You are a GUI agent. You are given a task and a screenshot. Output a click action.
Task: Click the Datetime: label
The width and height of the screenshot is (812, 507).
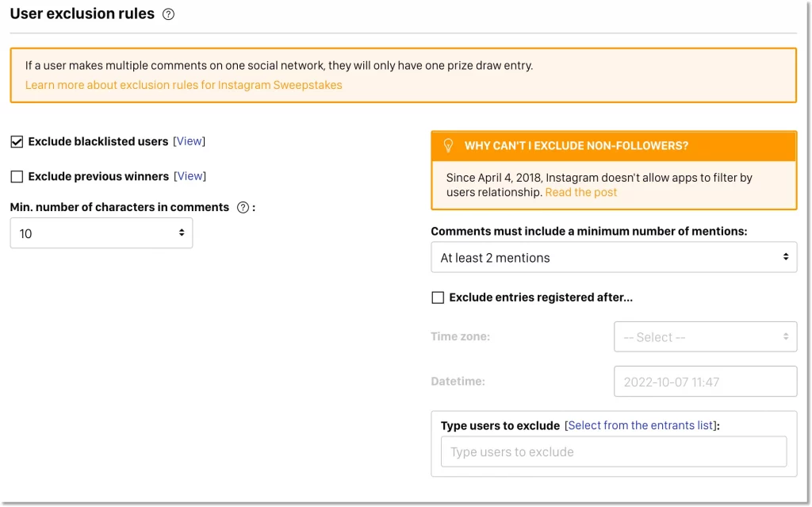pyautogui.click(x=458, y=382)
